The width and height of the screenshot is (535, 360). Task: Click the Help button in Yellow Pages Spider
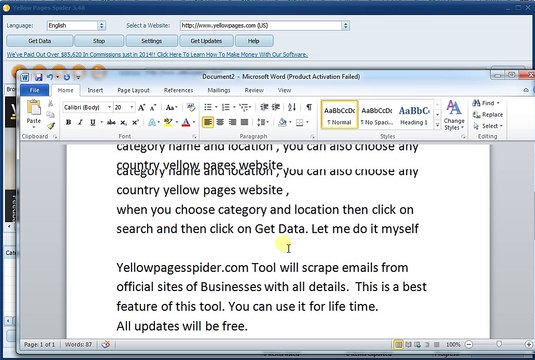(254, 41)
